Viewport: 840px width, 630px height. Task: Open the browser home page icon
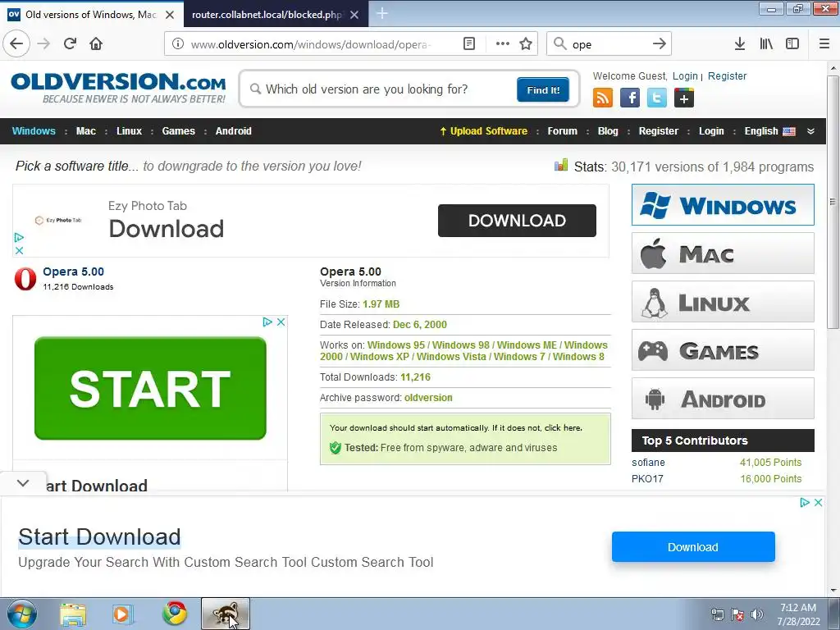coord(96,43)
